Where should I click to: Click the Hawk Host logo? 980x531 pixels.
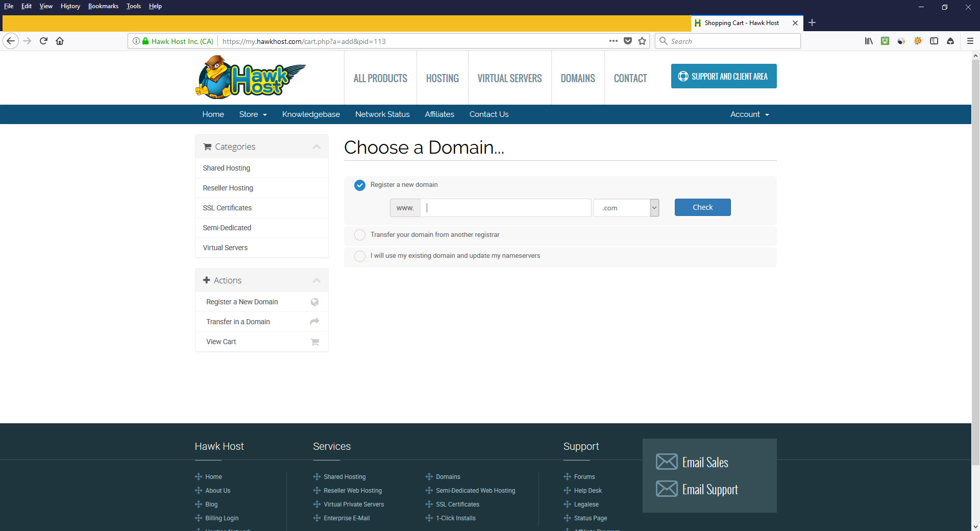click(250, 78)
